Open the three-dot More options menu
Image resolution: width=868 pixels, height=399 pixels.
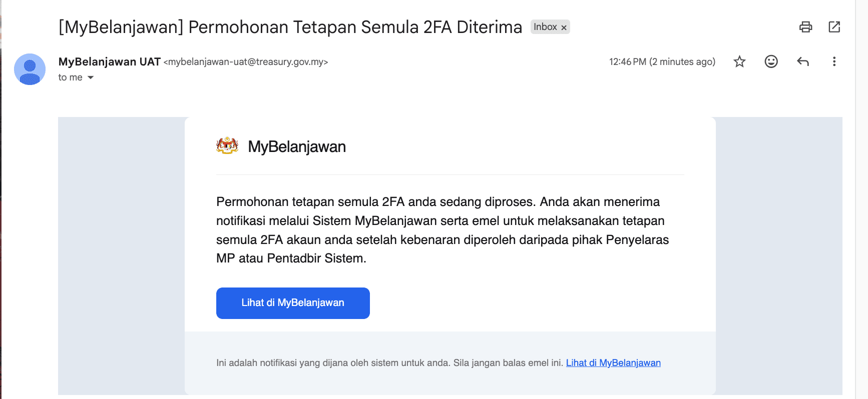[x=834, y=61]
